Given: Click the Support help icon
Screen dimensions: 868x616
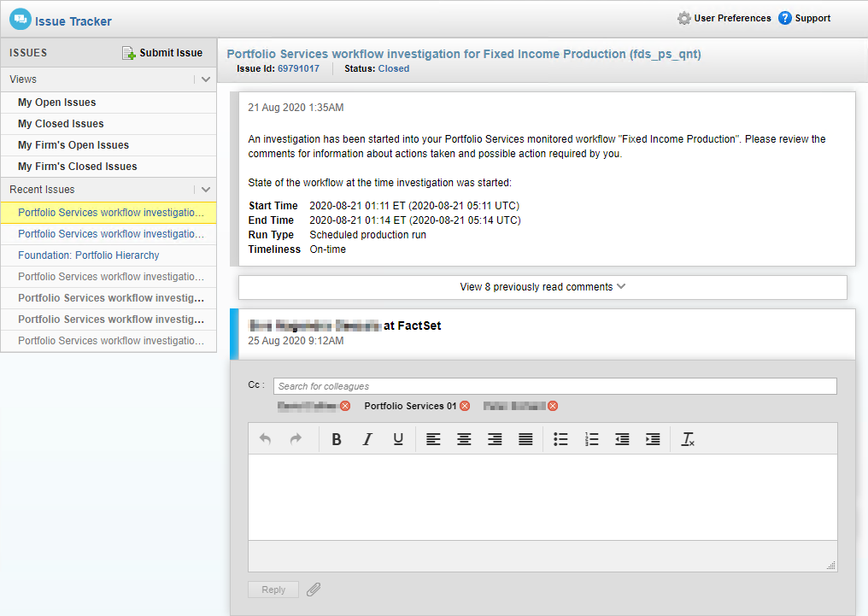Looking at the screenshot, I should pos(784,17).
